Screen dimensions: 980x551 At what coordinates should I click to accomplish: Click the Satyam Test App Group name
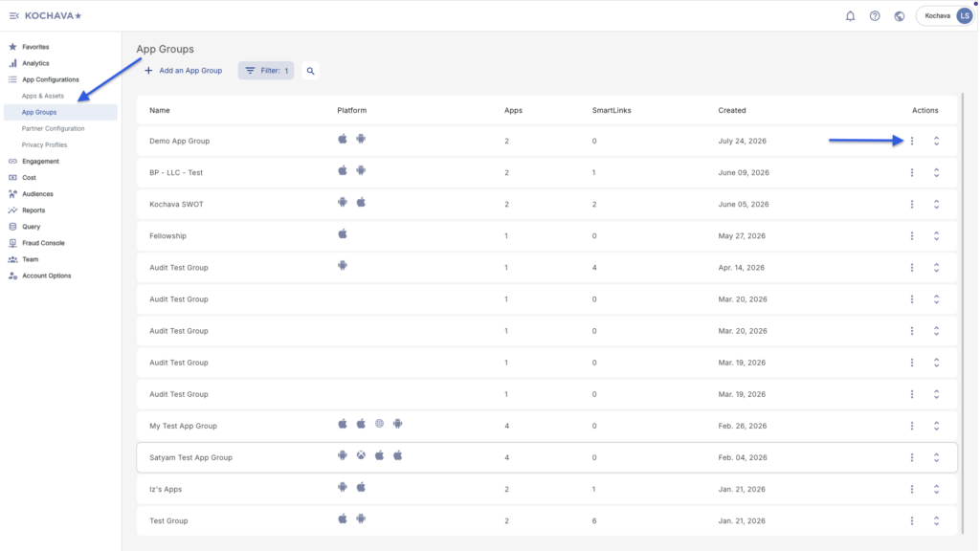190,458
